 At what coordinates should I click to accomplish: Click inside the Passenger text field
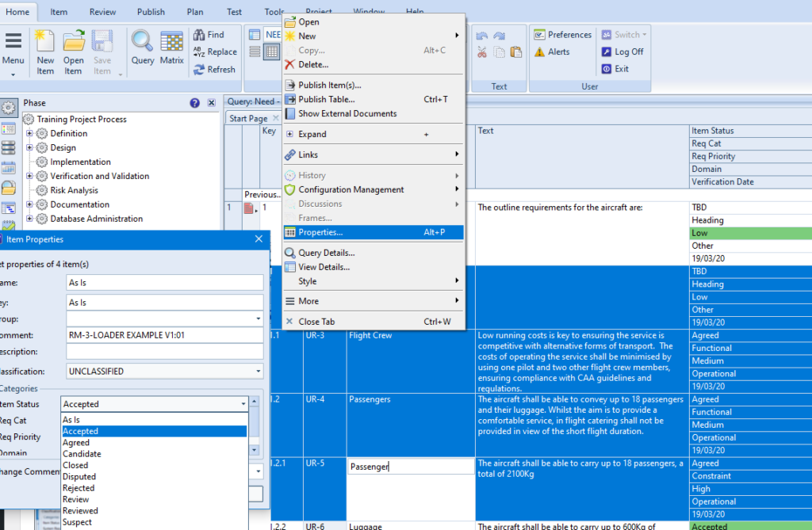coord(410,466)
